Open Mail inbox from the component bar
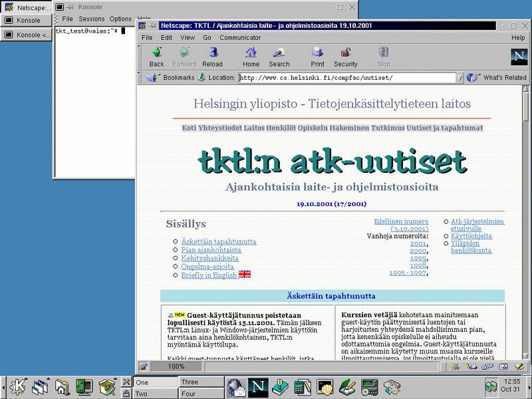The width and height of the screenshot is (532, 399). click(471, 366)
